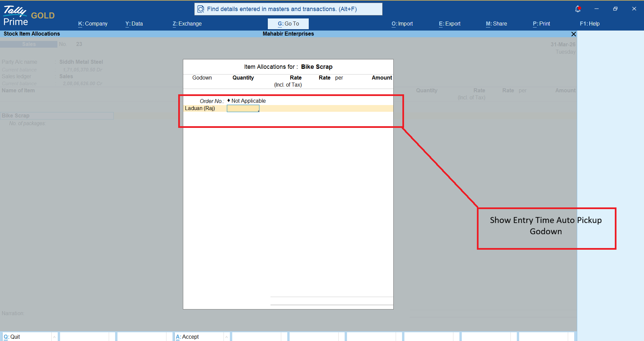Click the Mahabir Enterprises company title
This screenshot has width=644, height=341.
pyautogui.click(x=288, y=34)
